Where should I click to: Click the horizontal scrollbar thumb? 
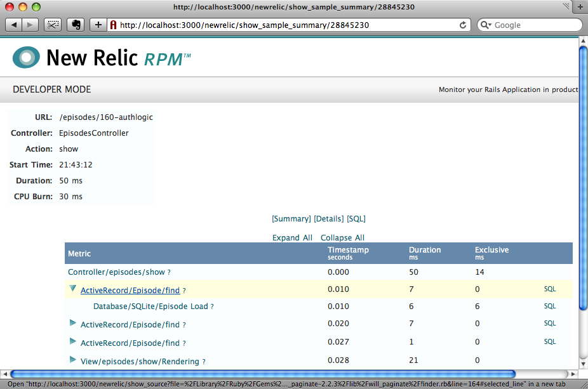pos(263,374)
